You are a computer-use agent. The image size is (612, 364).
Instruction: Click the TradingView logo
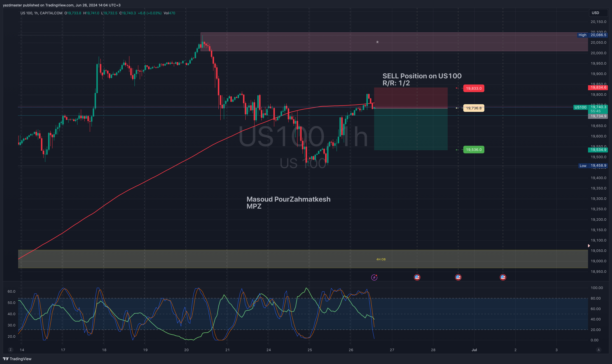click(x=17, y=359)
